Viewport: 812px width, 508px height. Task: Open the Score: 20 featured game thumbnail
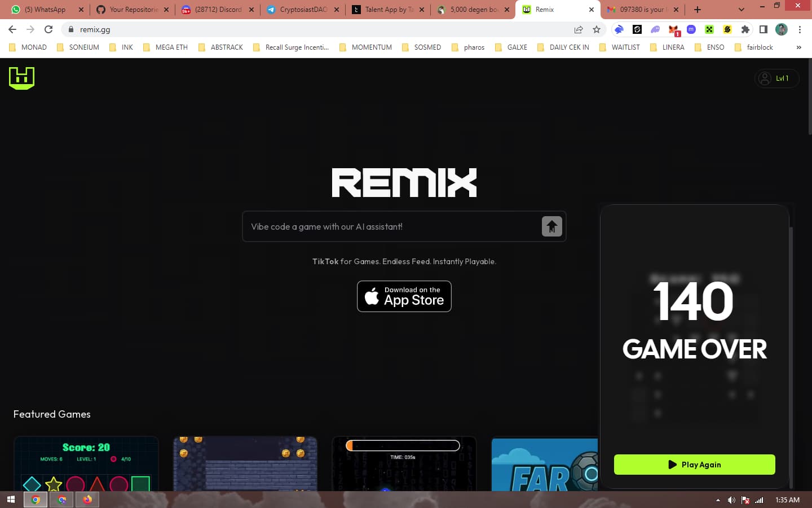coord(86,463)
